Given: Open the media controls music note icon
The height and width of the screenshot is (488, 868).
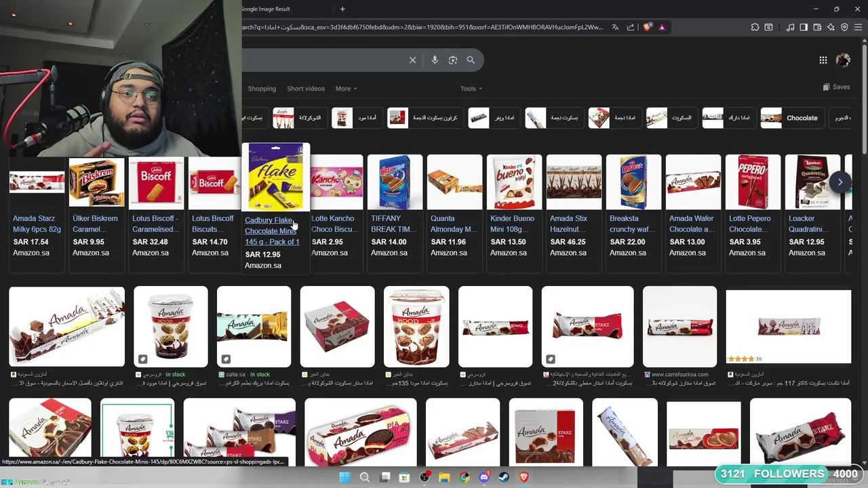Looking at the screenshot, I should 790,27.
